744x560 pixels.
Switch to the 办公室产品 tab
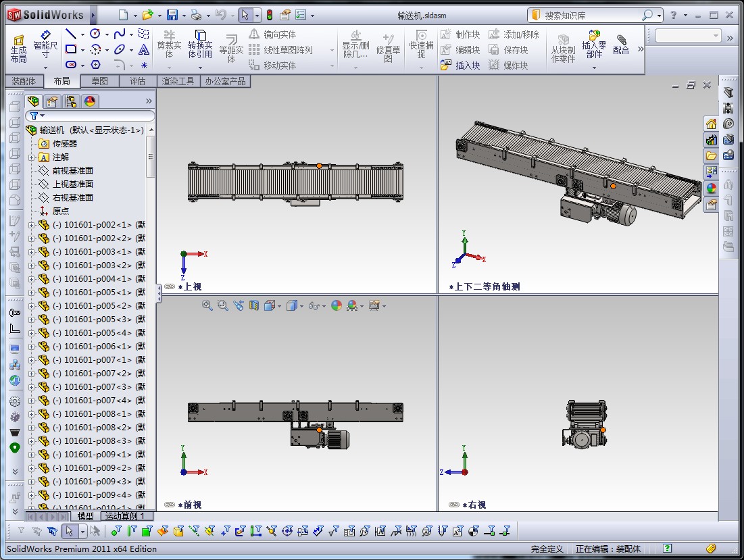click(x=225, y=82)
